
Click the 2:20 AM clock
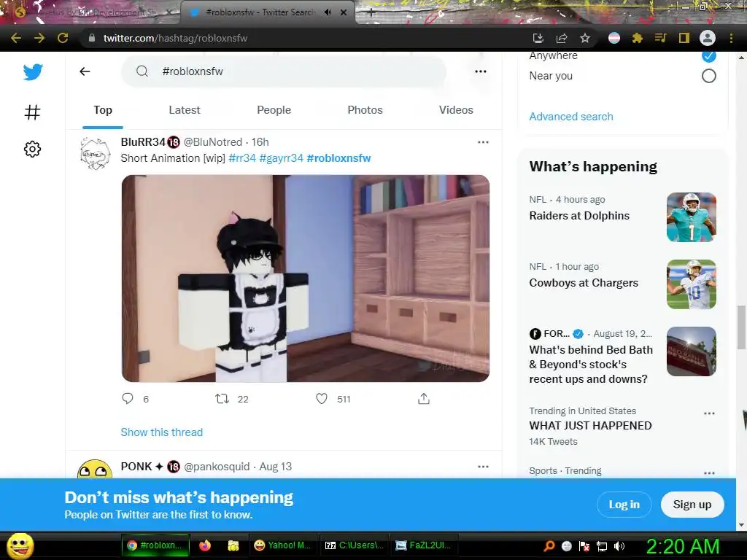682,546
